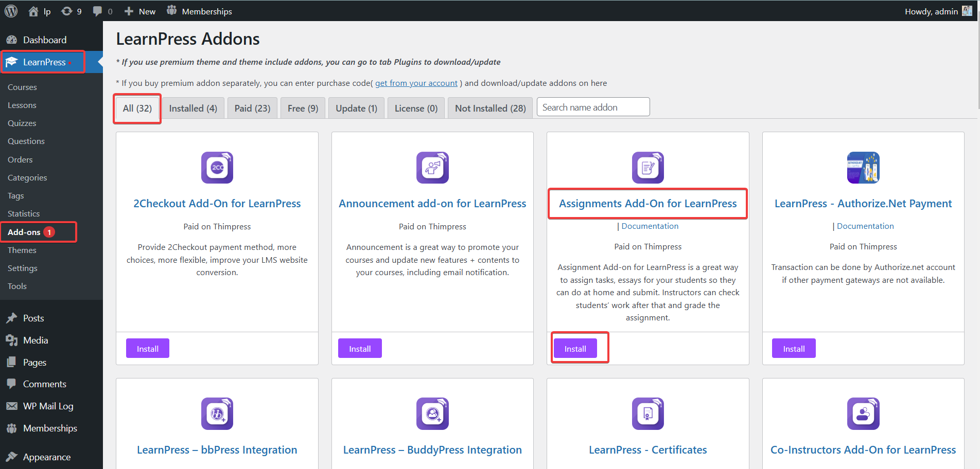Click the bbPress Integration add-on icon
980x469 pixels.
pos(217,413)
